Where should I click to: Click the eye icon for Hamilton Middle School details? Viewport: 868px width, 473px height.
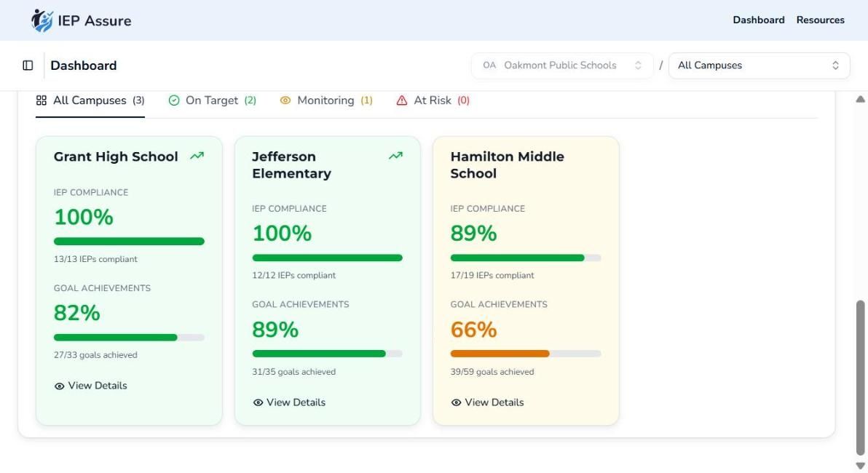pyautogui.click(x=456, y=402)
